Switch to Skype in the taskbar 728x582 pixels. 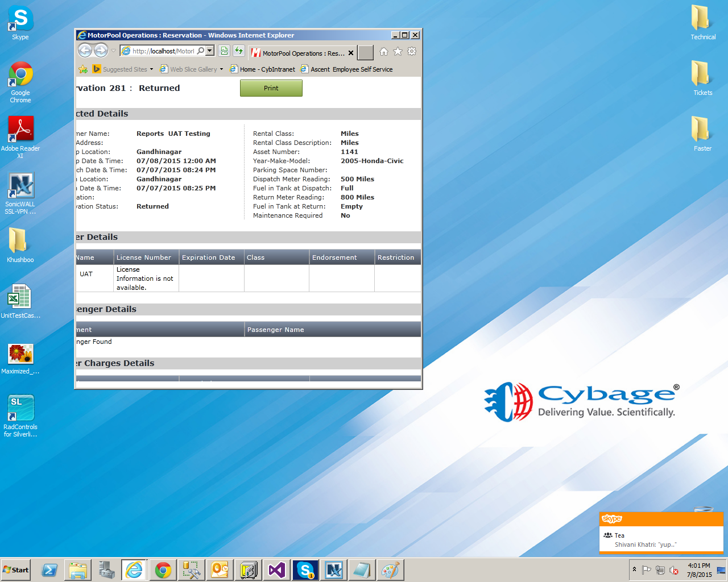pos(305,570)
